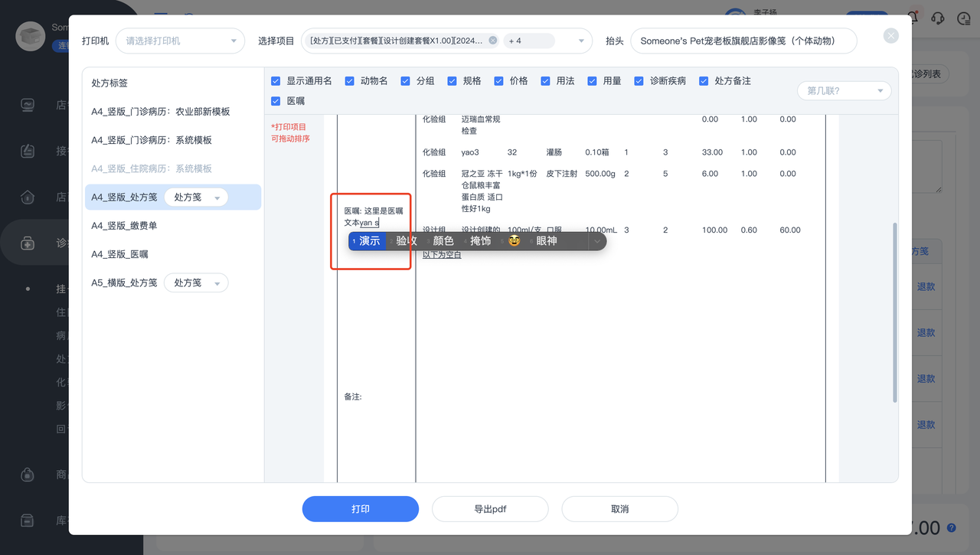Image resolution: width=980 pixels, height=555 pixels.
Task: Click the preview vertical scrollbar
Action: click(895, 312)
